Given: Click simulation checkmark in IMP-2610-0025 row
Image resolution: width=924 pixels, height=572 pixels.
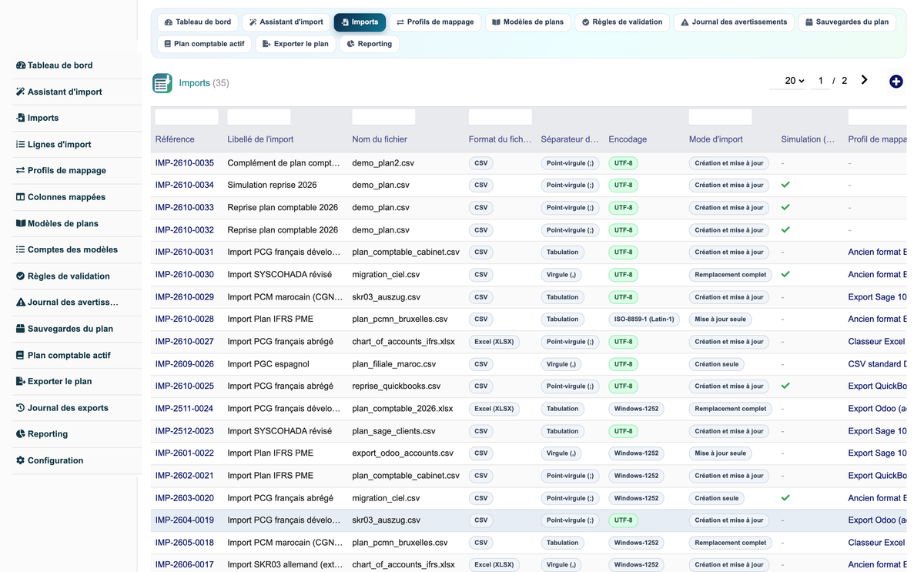Looking at the screenshot, I should pyautogui.click(x=785, y=386).
